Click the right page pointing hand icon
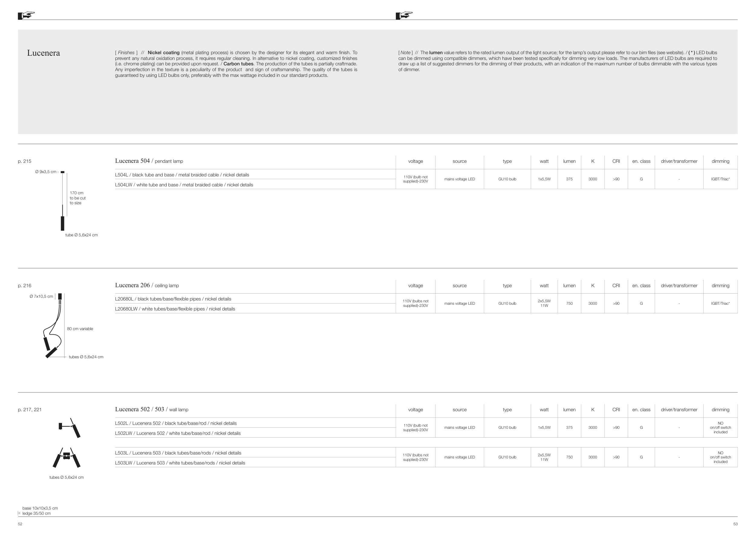The height and width of the screenshot is (535, 756). (x=404, y=15)
